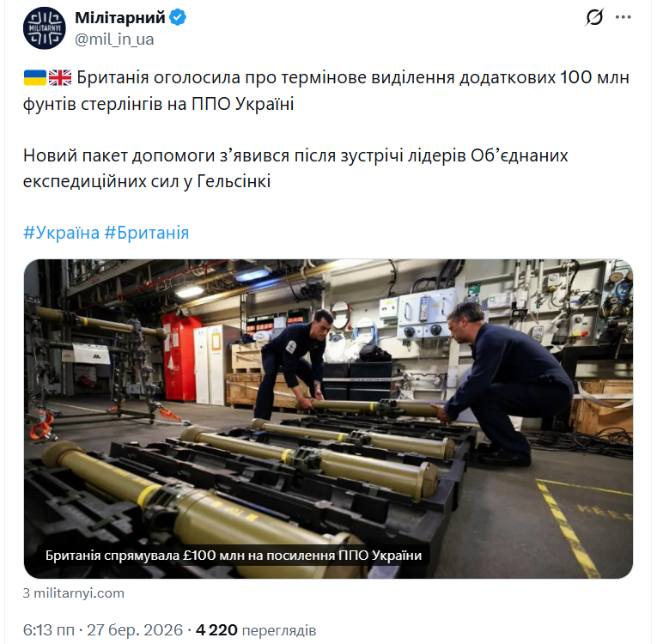Click the tweet paragraph starting with Новий пакет

point(295,168)
